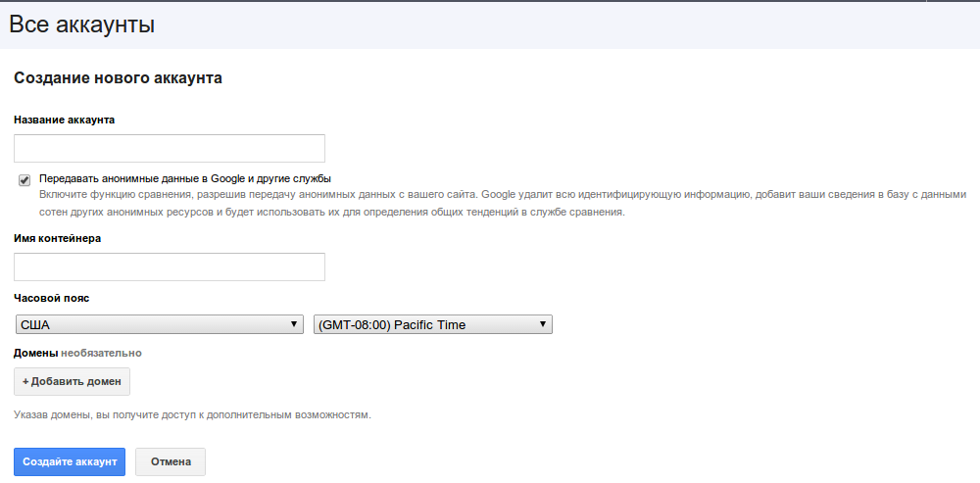Click the label 'Передавать анонимные данные в Google'
The height and width of the screenshot is (483, 980).
pyautogui.click(x=184, y=179)
